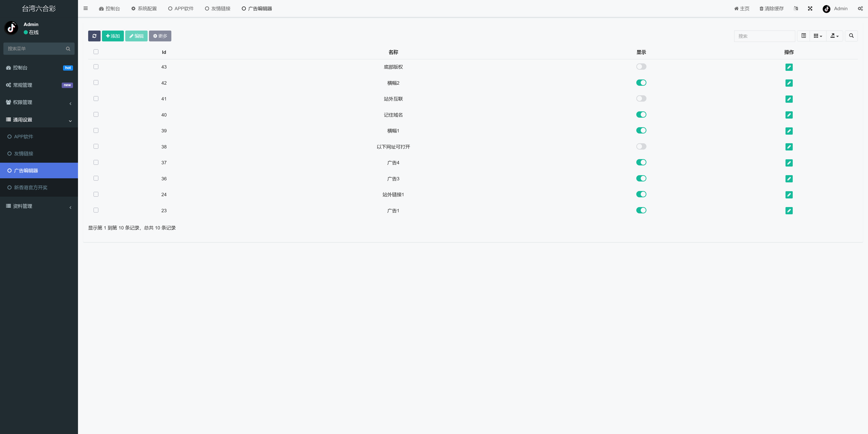Click the 添加 button
The height and width of the screenshot is (434, 868).
tap(113, 36)
